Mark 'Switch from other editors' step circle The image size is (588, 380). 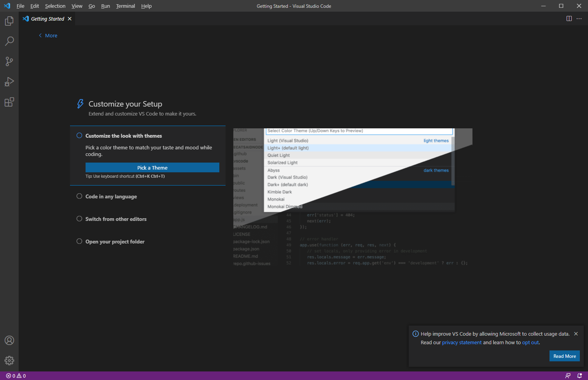(x=79, y=219)
